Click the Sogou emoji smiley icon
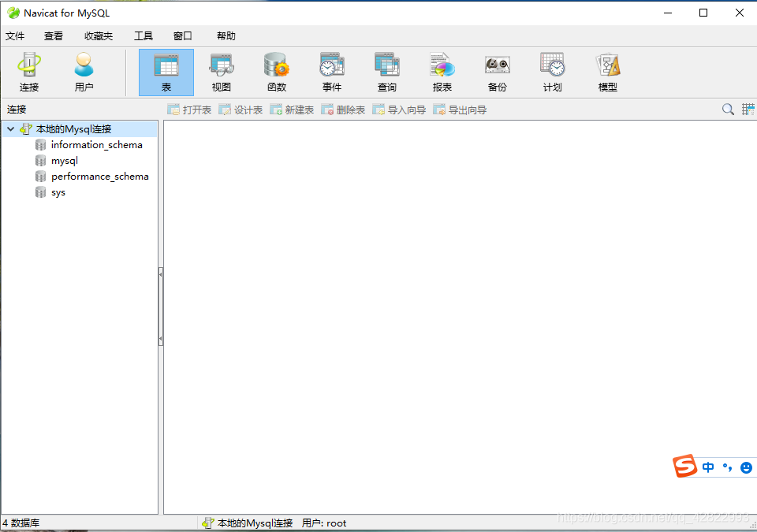 pos(746,467)
